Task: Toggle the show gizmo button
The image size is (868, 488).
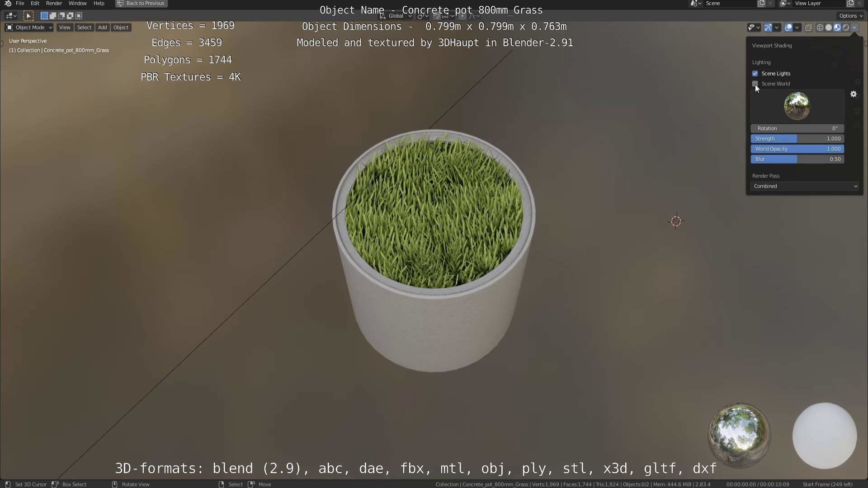Action: click(768, 28)
